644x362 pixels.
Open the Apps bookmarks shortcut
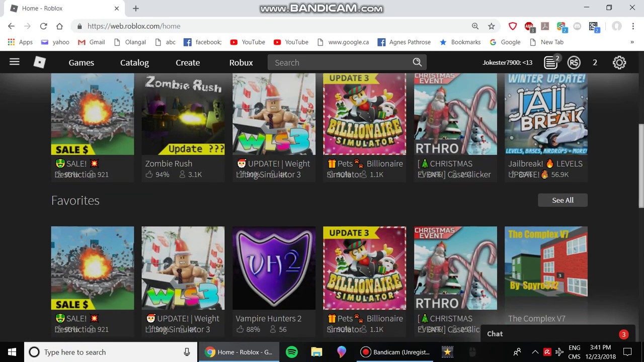pyautogui.click(x=20, y=42)
